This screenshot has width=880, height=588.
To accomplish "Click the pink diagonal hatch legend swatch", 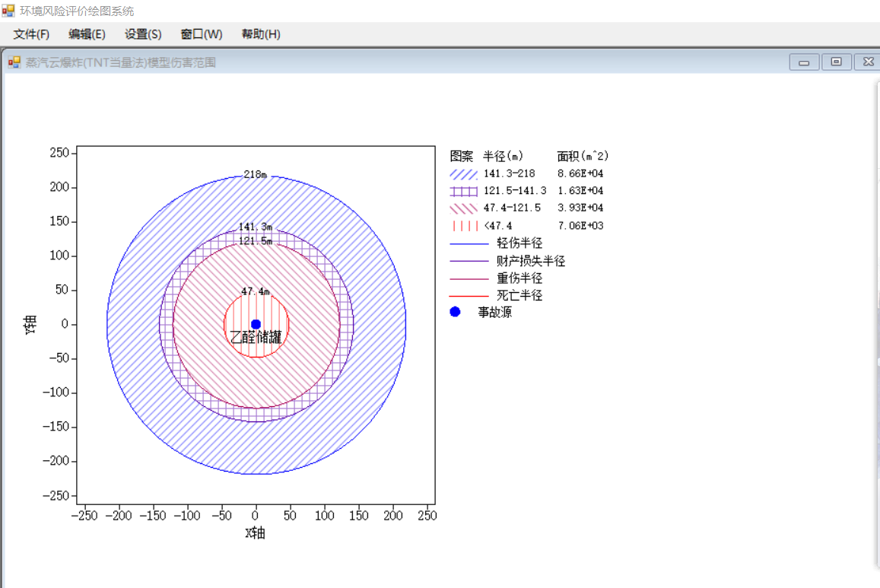I will [463, 208].
